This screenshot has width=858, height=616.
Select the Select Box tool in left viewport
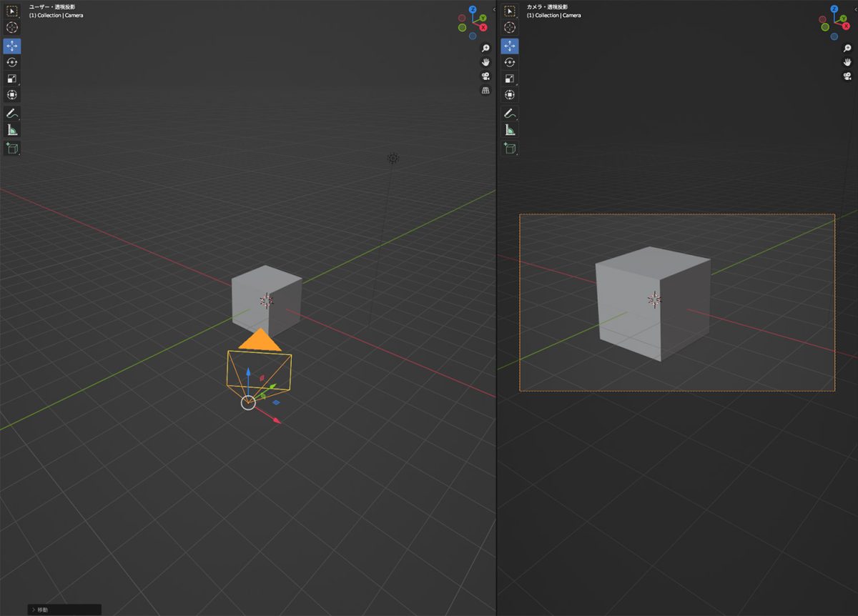[x=12, y=11]
